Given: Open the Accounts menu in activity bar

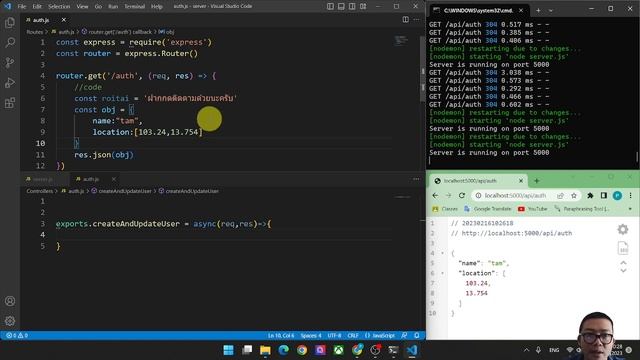Looking at the screenshot, I should click(10, 301).
